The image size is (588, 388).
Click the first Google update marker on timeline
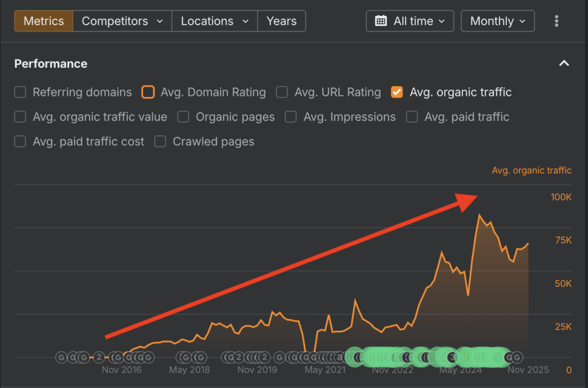point(61,358)
